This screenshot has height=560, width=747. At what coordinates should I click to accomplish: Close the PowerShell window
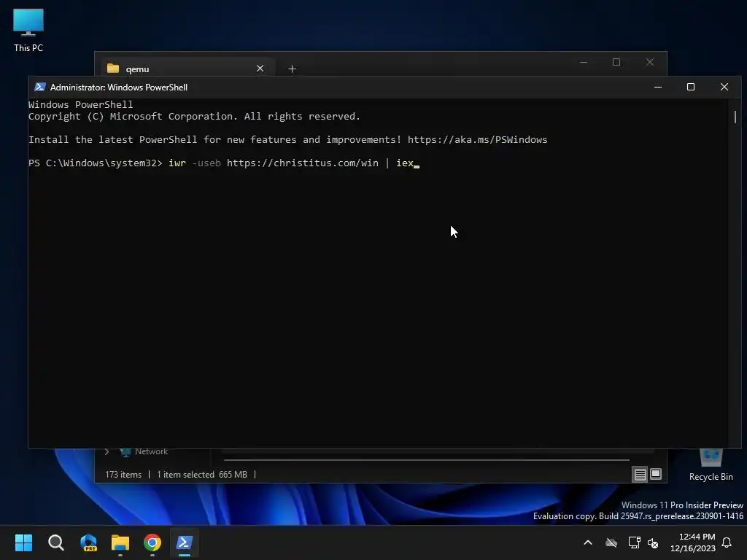[724, 87]
